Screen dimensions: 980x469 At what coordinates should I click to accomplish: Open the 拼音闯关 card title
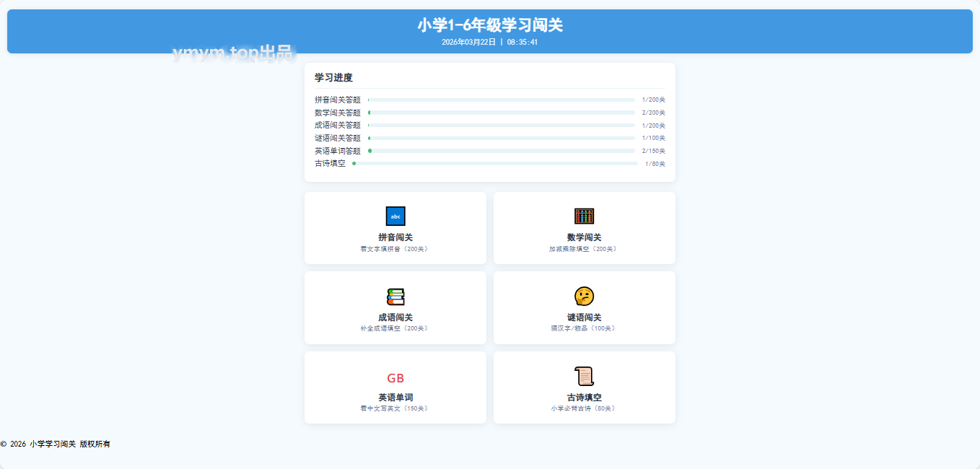(x=395, y=237)
